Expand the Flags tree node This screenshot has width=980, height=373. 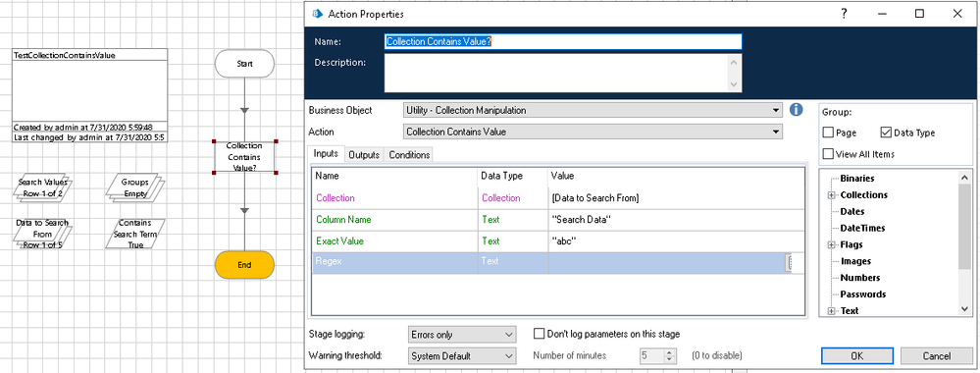pos(831,244)
